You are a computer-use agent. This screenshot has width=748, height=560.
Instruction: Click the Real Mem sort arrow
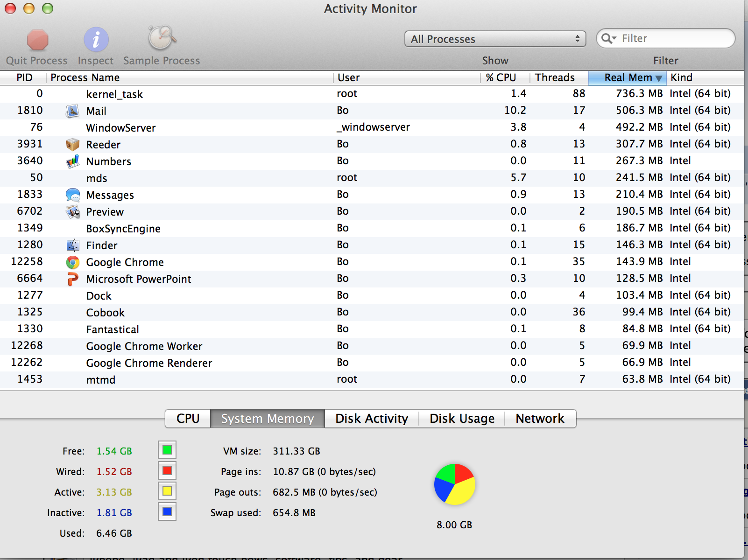coord(659,78)
